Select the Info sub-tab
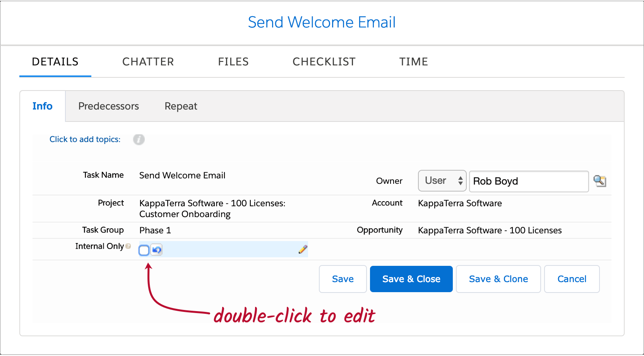 click(x=43, y=106)
